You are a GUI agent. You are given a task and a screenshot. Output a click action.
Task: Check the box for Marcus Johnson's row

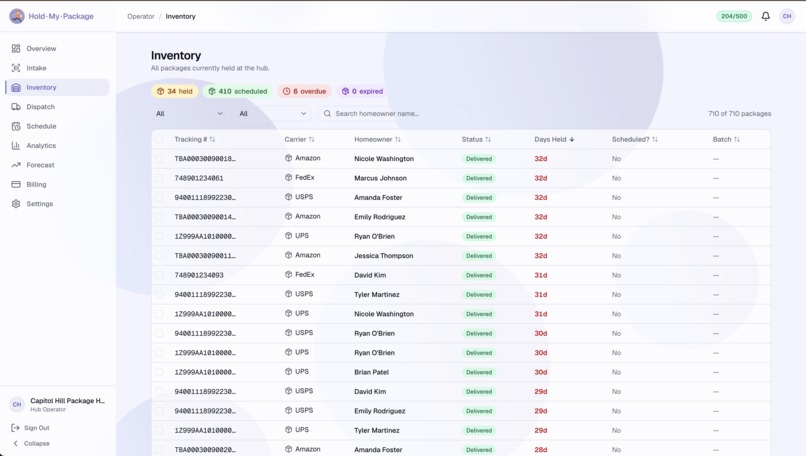click(x=159, y=178)
